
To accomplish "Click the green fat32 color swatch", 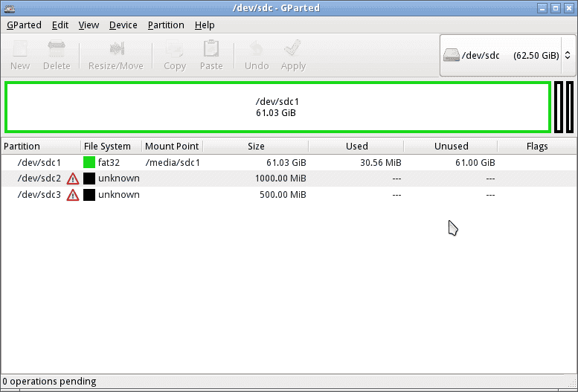I will (x=89, y=162).
